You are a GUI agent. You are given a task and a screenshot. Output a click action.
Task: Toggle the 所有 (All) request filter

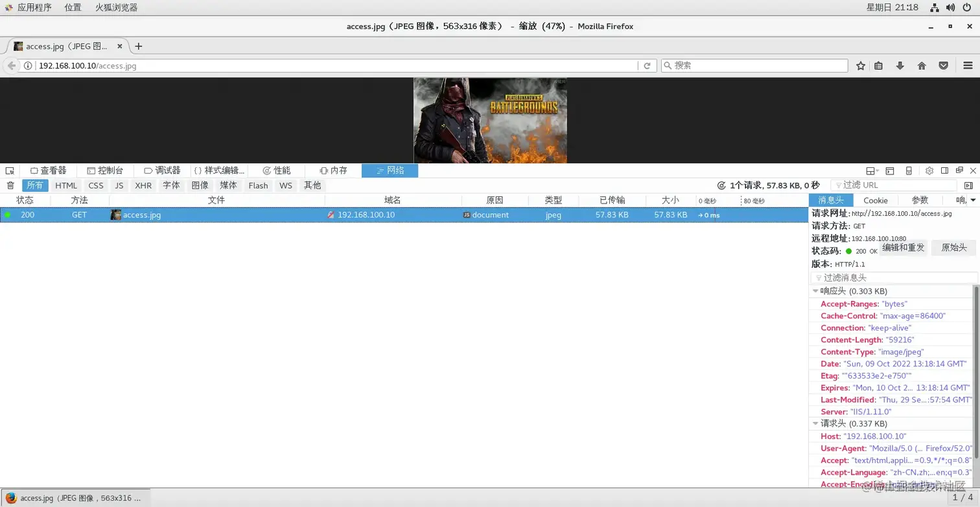click(35, 185)
